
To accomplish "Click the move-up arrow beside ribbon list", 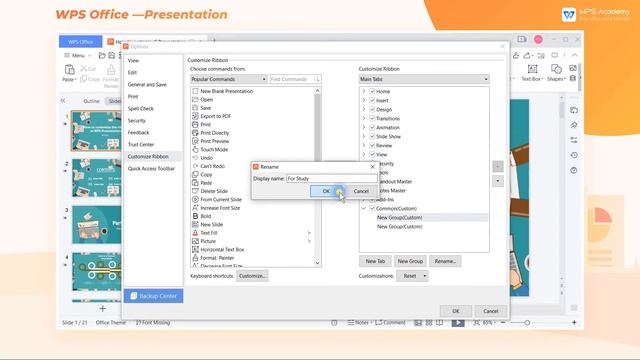I will point(498,166).
